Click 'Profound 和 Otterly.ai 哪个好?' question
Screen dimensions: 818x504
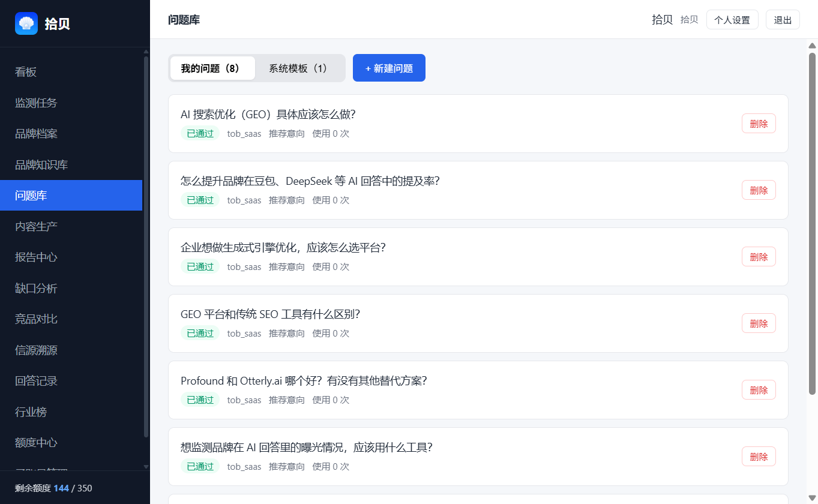point(304,381)
